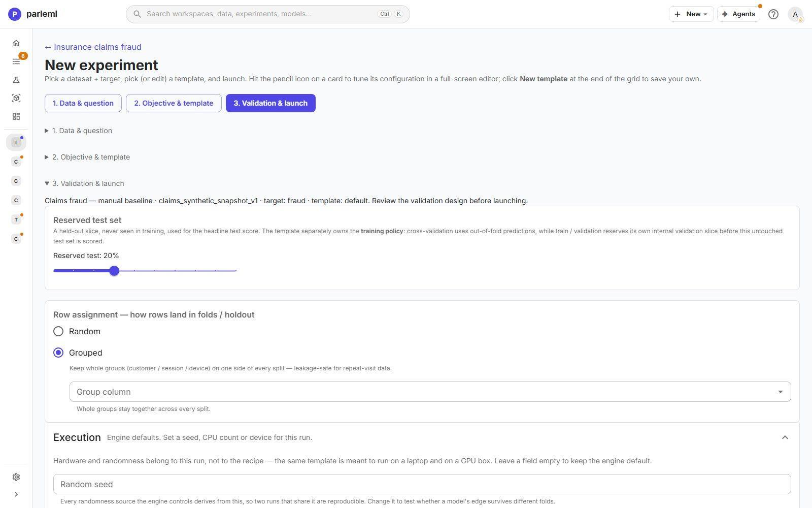Expand '2. Objective & template' disclosure
Viewport: 812px width, 508px height.
(87, 157)
